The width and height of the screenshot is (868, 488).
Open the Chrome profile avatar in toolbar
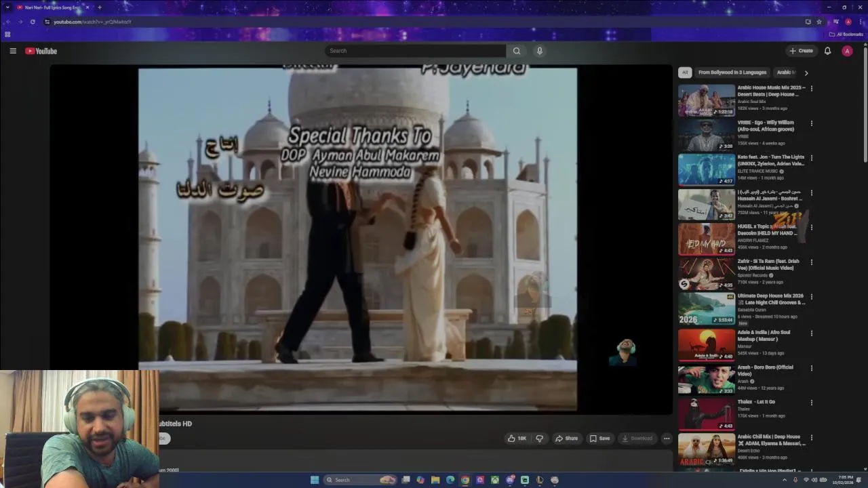click(x=848, y=22)
